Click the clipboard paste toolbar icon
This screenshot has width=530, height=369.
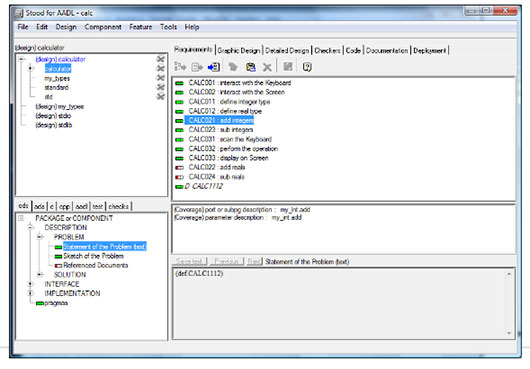250,67
